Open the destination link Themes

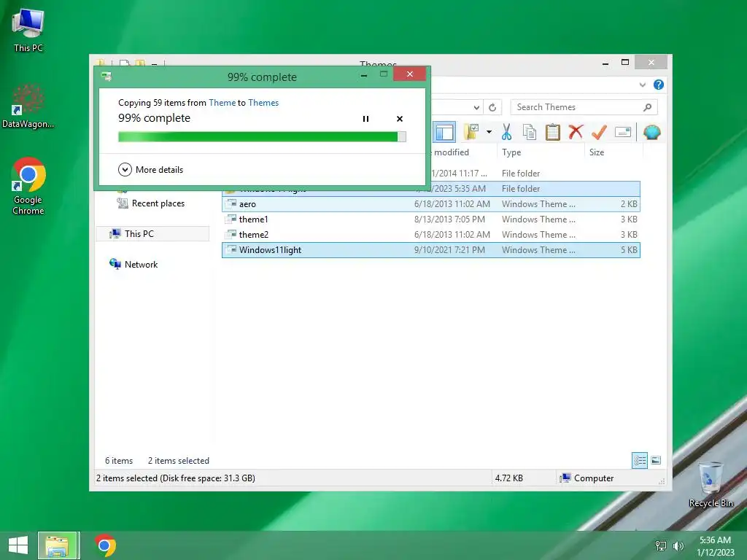point(263,103)
